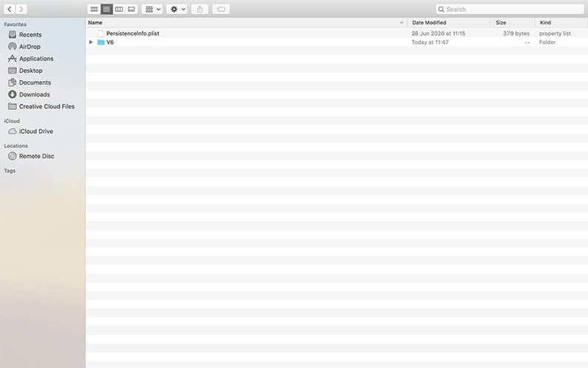Expand the V6 folder disclosure triangle
This screenshot has width=588, height=368.
[x=90, y=42]
